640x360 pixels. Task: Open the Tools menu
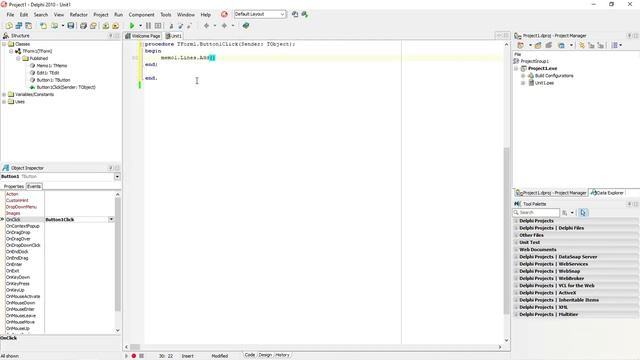166,15
